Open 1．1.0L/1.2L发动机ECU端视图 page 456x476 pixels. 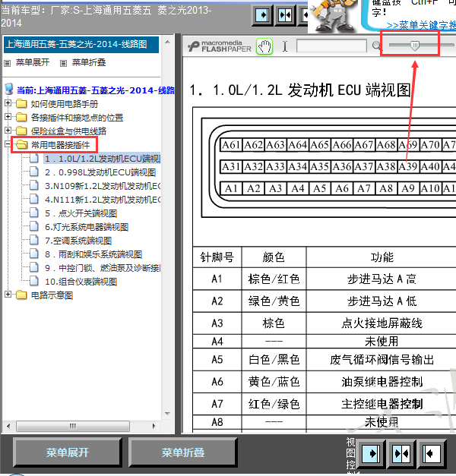click(x=103, y=159)
